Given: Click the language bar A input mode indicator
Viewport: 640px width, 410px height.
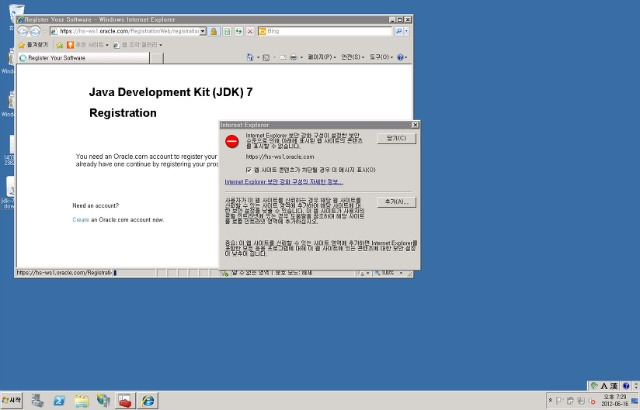Looking at the screenshot, I should (604, 386).
